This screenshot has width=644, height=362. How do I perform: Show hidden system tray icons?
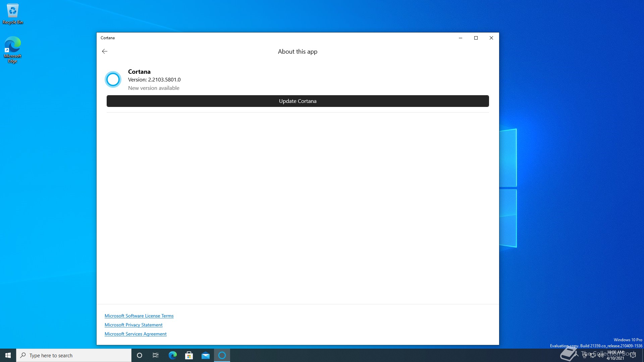(577, 355)
